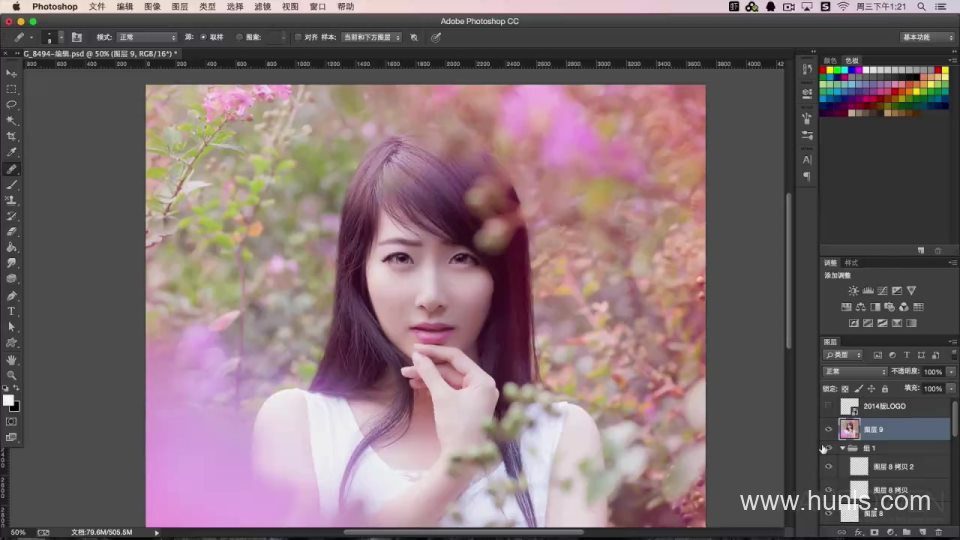Toggle Quick Mask mode icon
This screenshot has width=960, height=540.
[x=11, y=422]
